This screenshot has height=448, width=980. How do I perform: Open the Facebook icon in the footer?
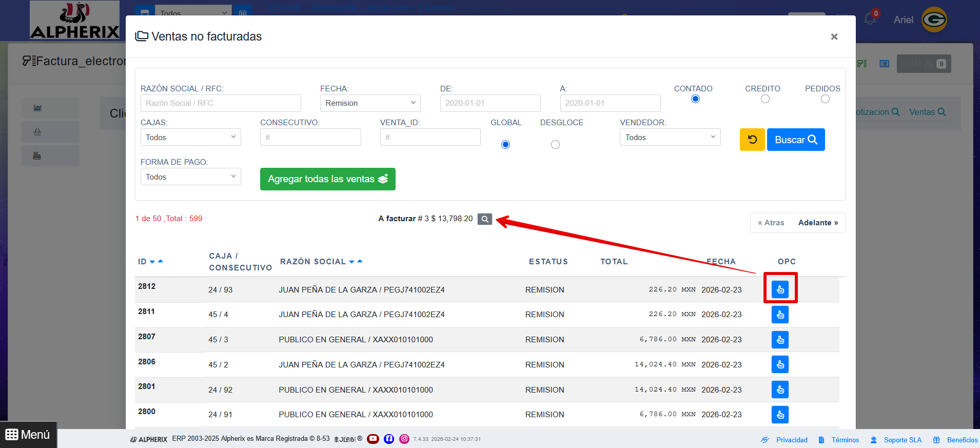(x=389, y=439)
